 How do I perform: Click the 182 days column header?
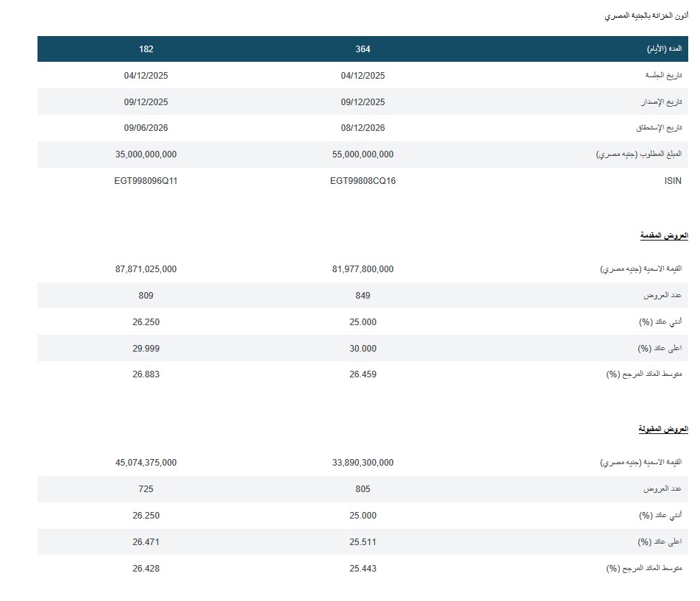coord(146,49)
